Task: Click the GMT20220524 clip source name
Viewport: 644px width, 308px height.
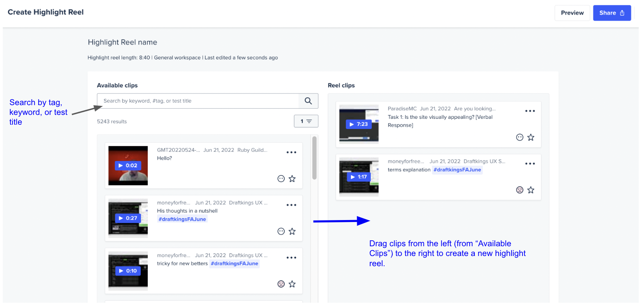Action: (179, 150)
